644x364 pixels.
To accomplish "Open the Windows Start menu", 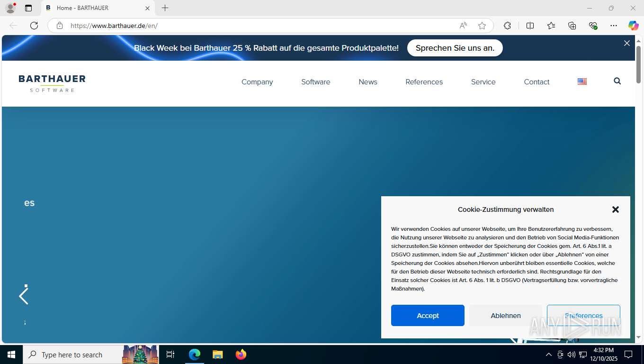I will click(11, 355).
